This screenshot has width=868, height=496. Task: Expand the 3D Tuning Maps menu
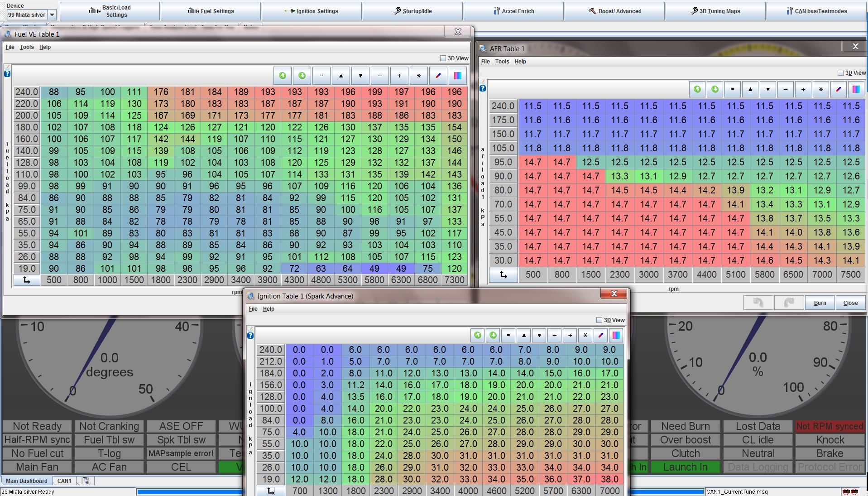(715, 11)
